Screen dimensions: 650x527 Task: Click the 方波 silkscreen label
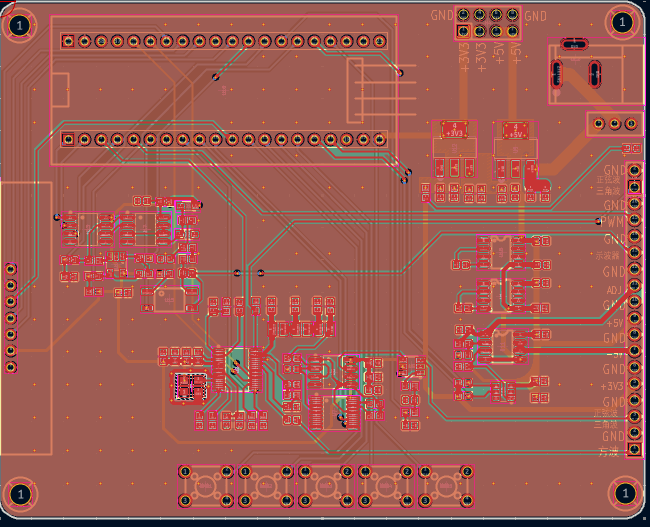click(609, 452)
